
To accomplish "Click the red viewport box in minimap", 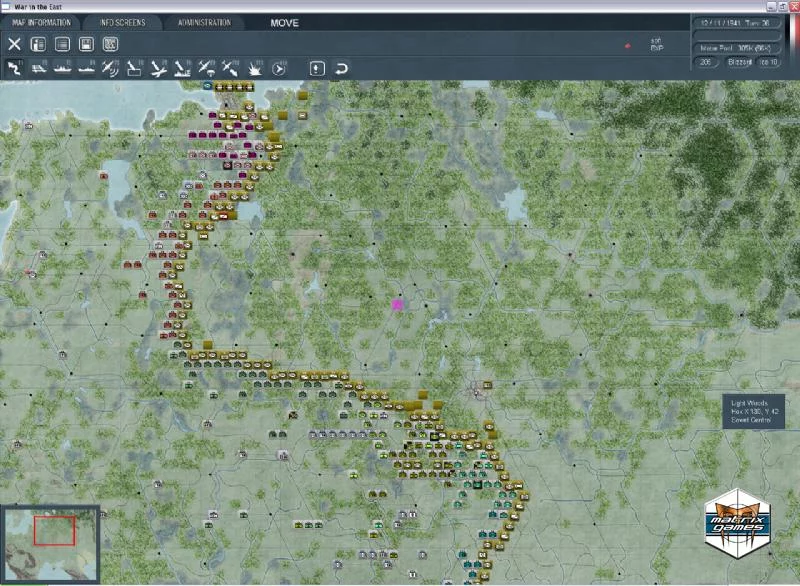I will click(x=55, y=530).
